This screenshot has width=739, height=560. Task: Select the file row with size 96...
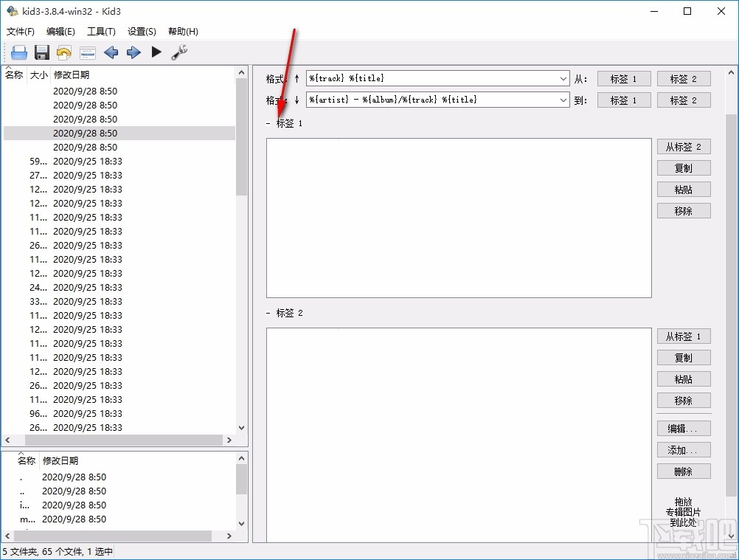click(x=119, y=413)
